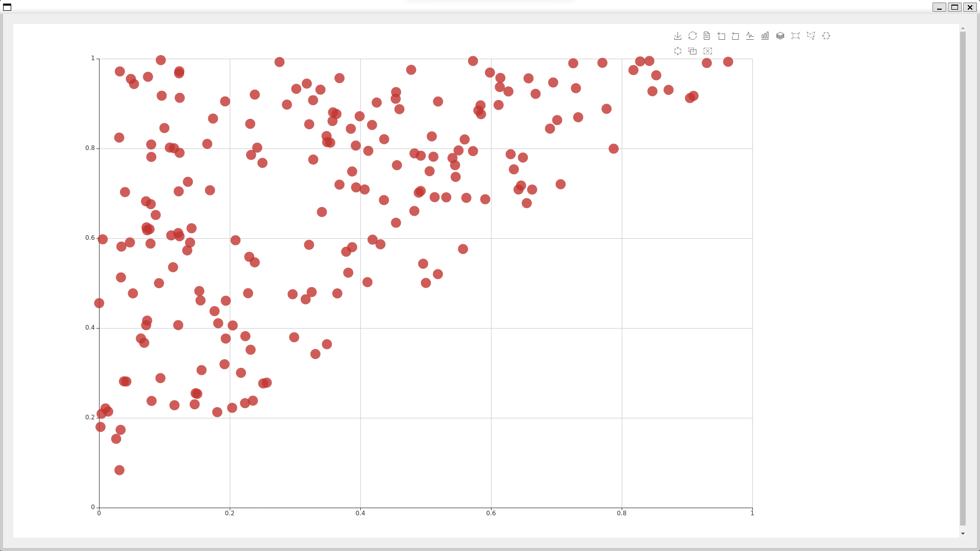Select the horizontal brush selection tool
Image resolution: width=980 pixels, height=551 pixels.
826,36
